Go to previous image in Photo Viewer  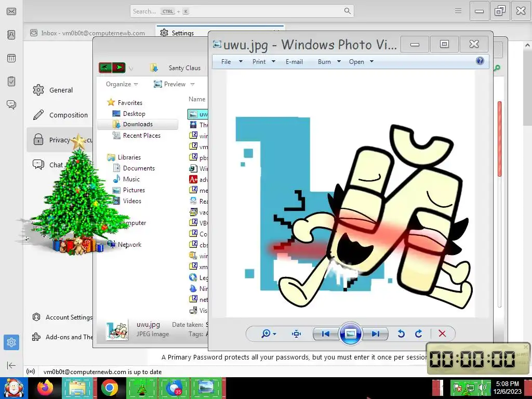tap(325, 334)
